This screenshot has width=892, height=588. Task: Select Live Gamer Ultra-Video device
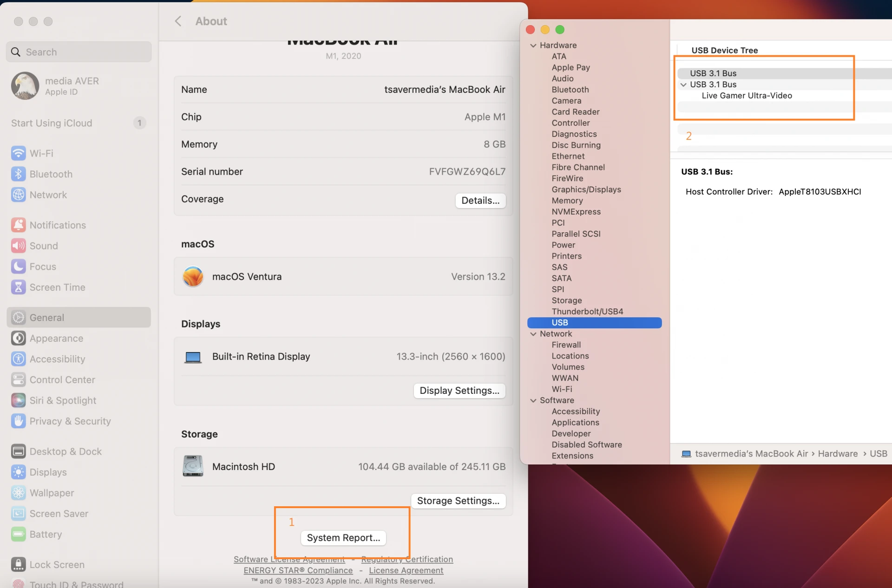click(747, 96)
